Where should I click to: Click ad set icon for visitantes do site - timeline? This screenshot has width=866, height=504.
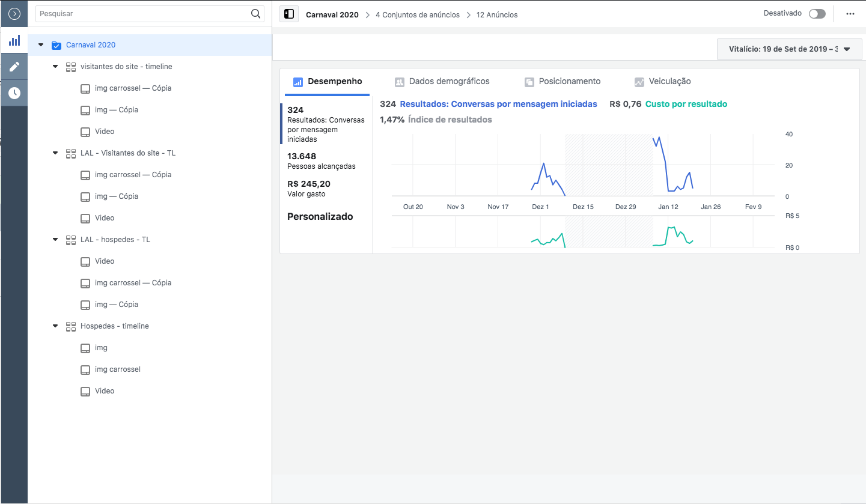click(71, 67)
